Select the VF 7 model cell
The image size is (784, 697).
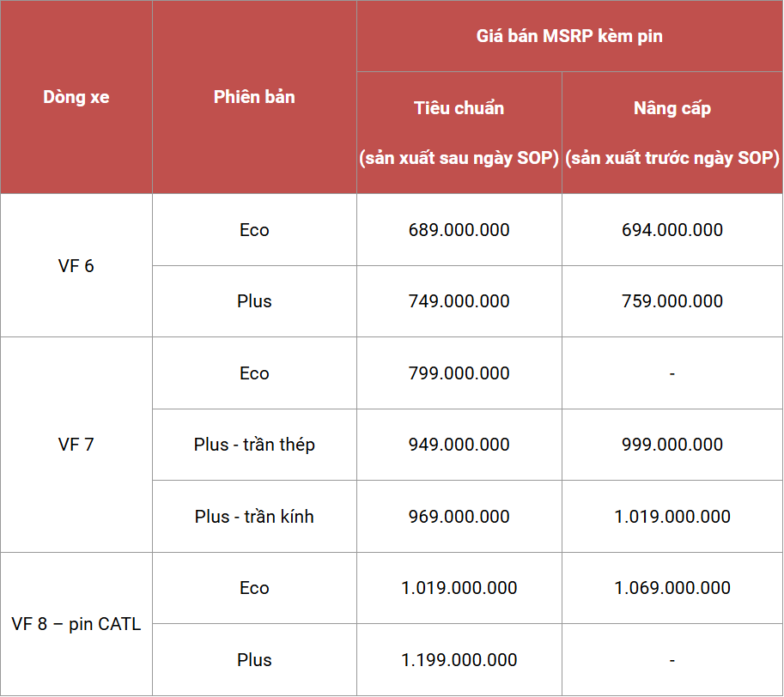(x=76, y=444)
